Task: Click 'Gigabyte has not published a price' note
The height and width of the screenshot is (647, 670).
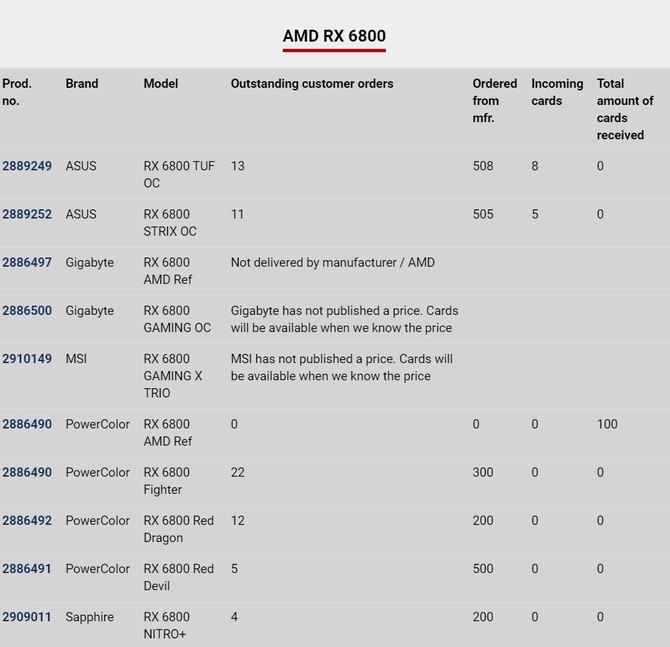Action: tap(344, 319)
